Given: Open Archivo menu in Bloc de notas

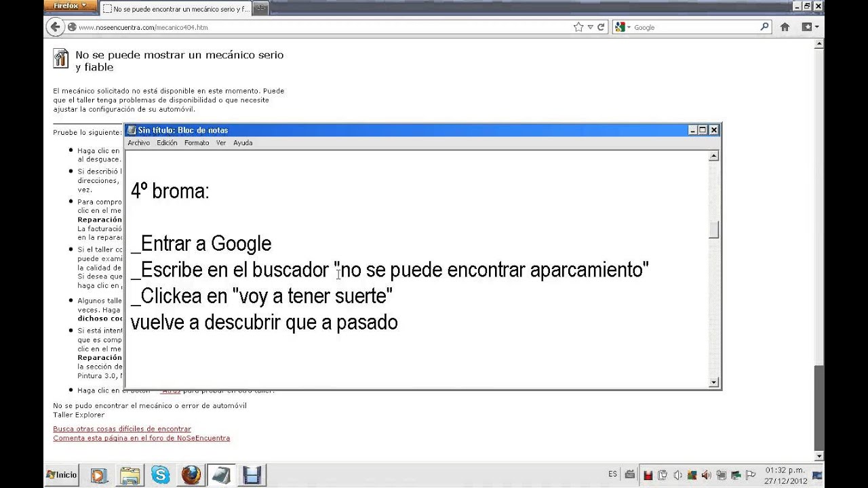Looking at the screenshot, I should (x=138, y=143).
